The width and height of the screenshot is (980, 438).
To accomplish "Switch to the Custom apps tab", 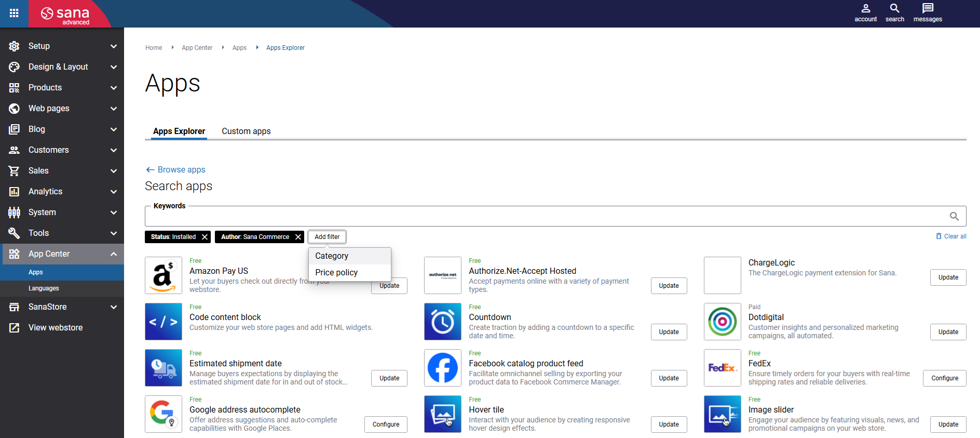I will (246, 131).
